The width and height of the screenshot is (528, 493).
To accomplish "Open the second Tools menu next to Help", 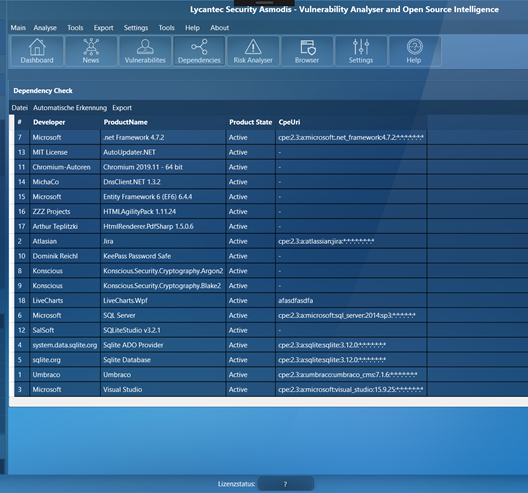I will (167, 28).
